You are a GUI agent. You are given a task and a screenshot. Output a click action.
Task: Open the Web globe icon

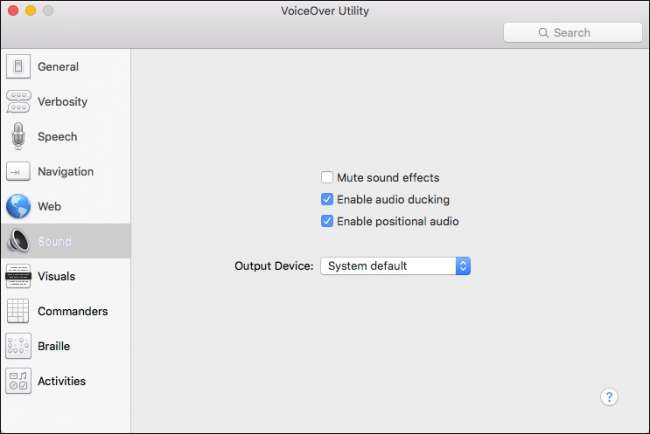18,206
